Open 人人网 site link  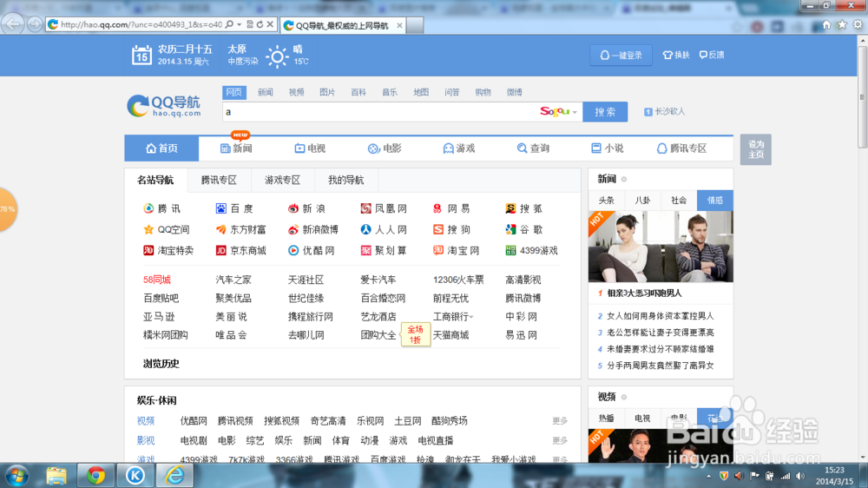click(x=384, y=229)
